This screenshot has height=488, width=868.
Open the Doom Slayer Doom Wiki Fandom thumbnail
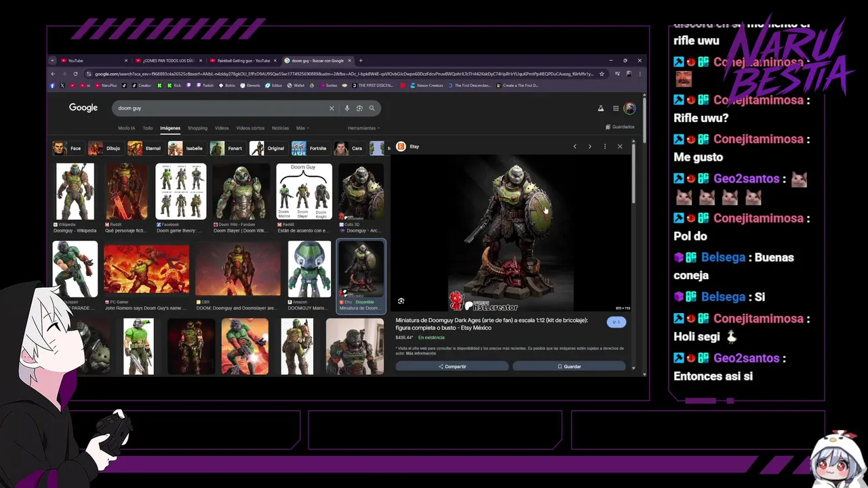[241, 191]
